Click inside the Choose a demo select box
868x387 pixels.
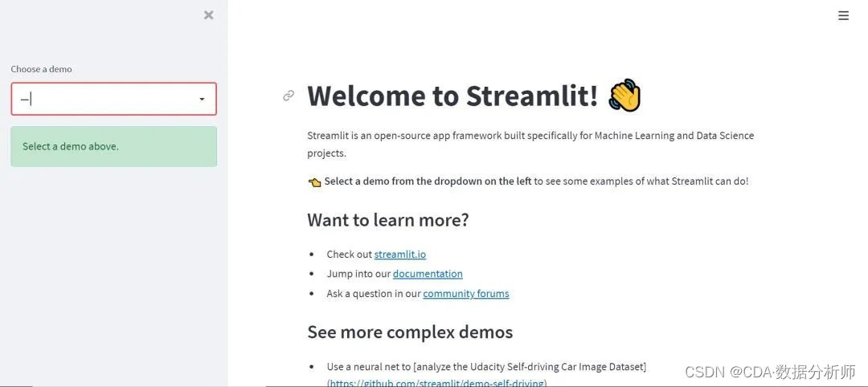tap(113, 99)
